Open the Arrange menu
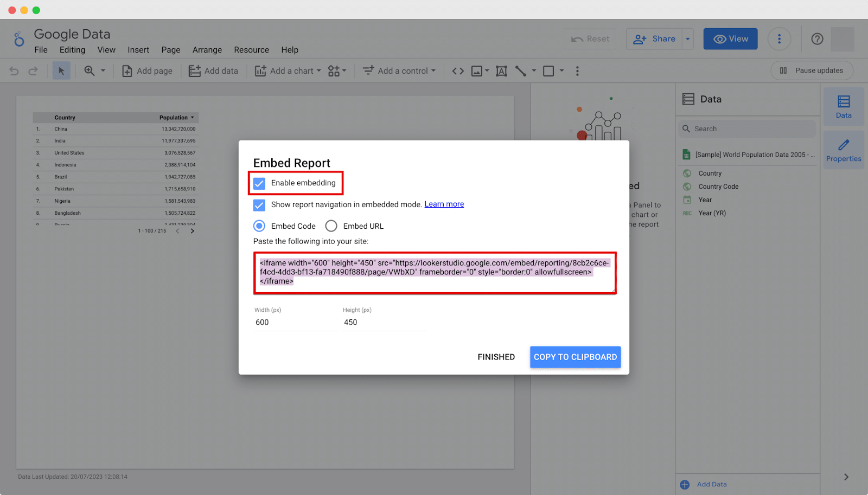This screenshot has height=495, width=868. coord(207,50)
